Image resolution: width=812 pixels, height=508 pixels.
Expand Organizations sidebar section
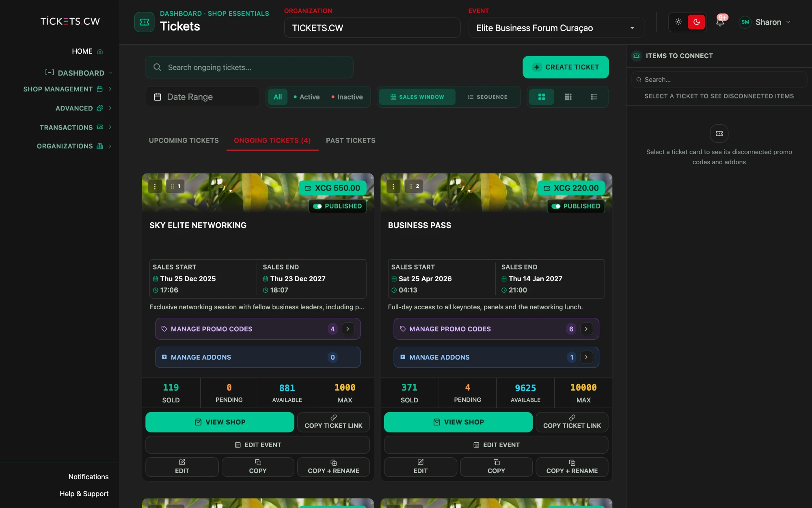click(74, 146)
